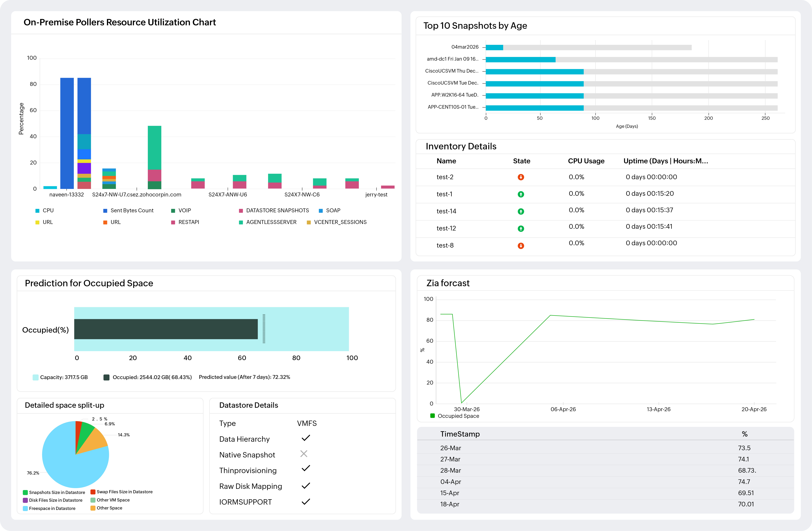Click the TimeStamp column header

(x=460, y=434)
